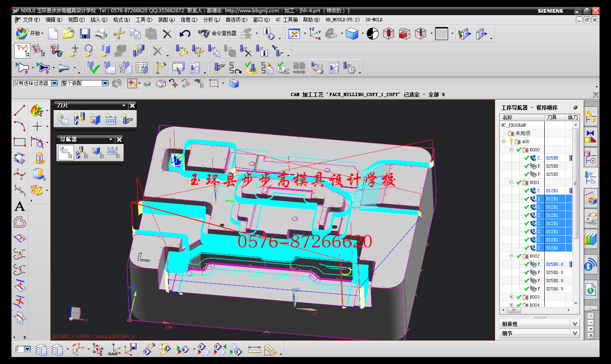Click the Generate Tool Path icon
The width and height of the screenshot is (611, 364).
(219, 68)
